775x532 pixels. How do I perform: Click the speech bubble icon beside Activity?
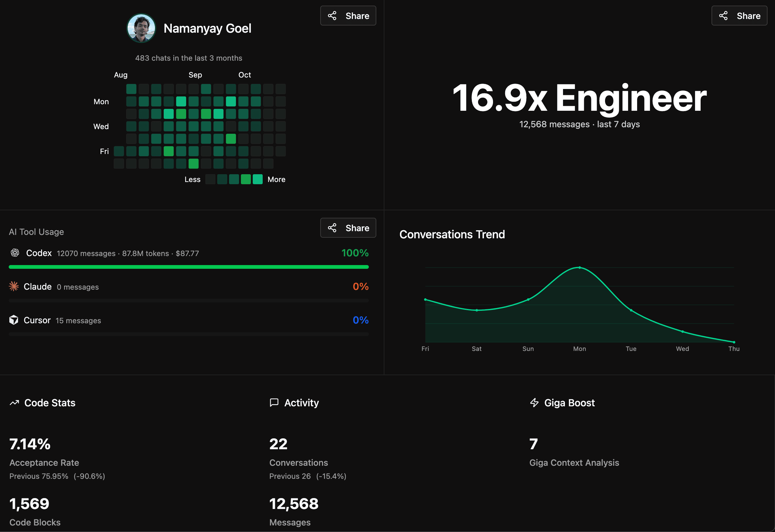[274, 403]
